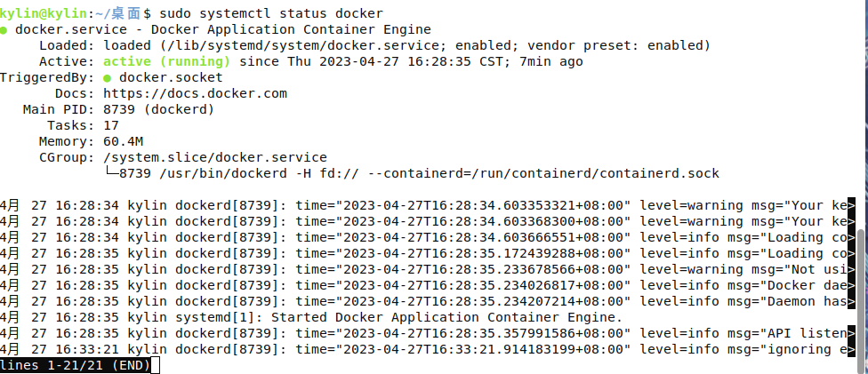Click the kylin@kylin shell prompt
Image resolution: width=868 pixels, height=374 pixels.
pos(42,13)
